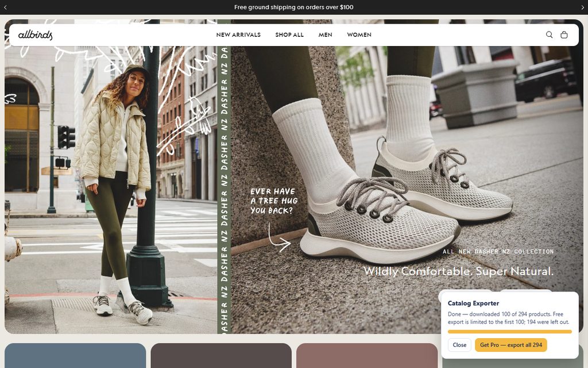
Task: Click 'All New Dasher NZ Collection' text
Action: point(498,252)
